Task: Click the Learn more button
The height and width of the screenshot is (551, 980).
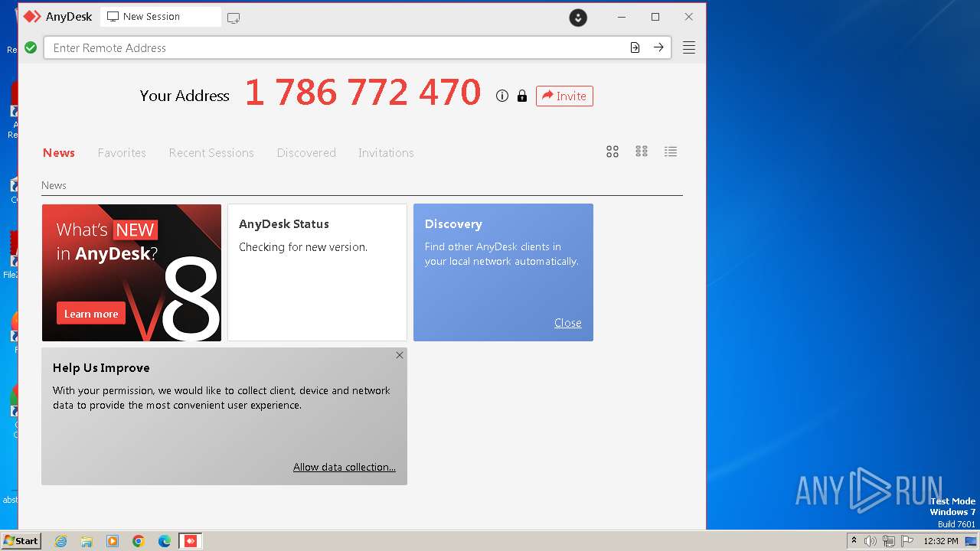Action: [91, 314]
